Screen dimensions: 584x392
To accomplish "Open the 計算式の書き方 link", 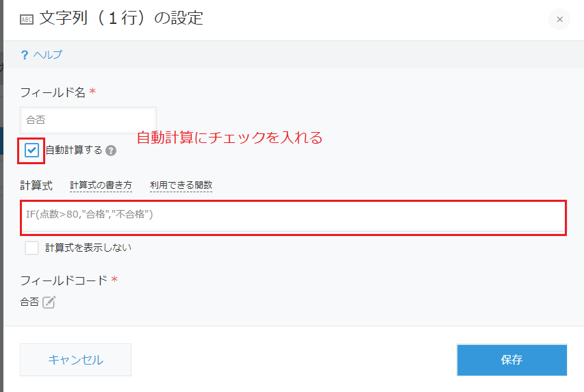I will click(101, 185).
